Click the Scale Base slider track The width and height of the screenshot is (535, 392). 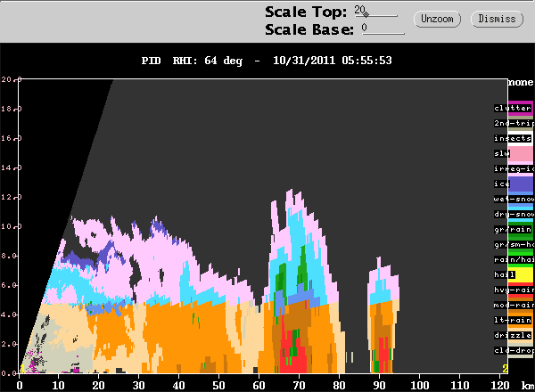383,33
